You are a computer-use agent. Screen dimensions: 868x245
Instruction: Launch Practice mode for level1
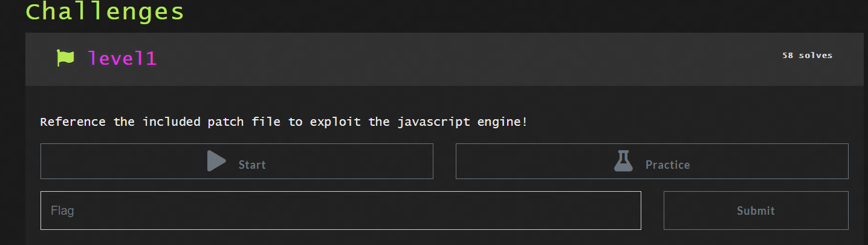(x=652, y=162)
